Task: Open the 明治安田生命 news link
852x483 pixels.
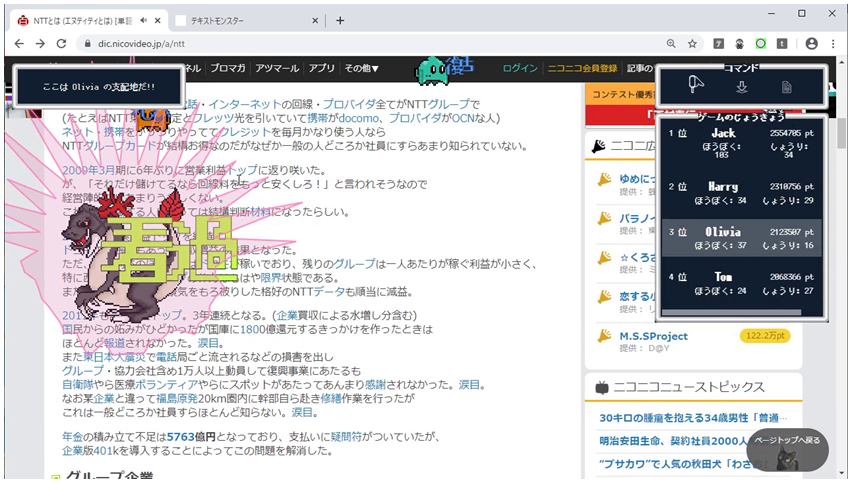Action: point(674,441)
